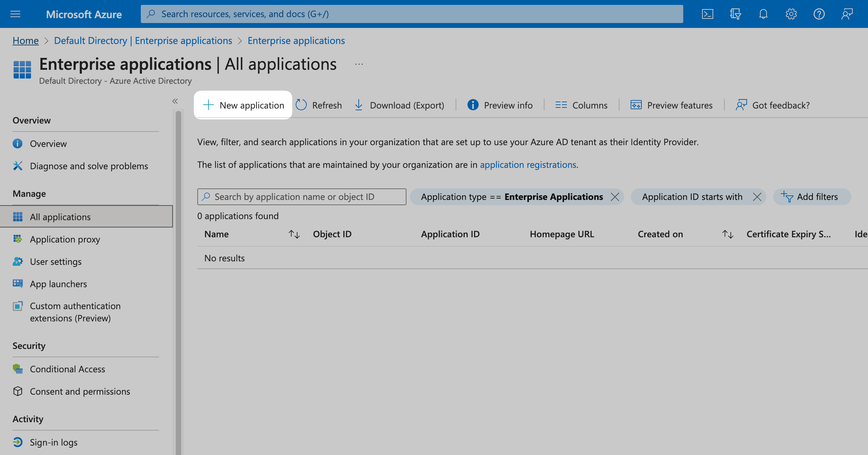Clear the Application ID starts with filter
This screenshot has height=455, width=868.
[x=757, y=197]
